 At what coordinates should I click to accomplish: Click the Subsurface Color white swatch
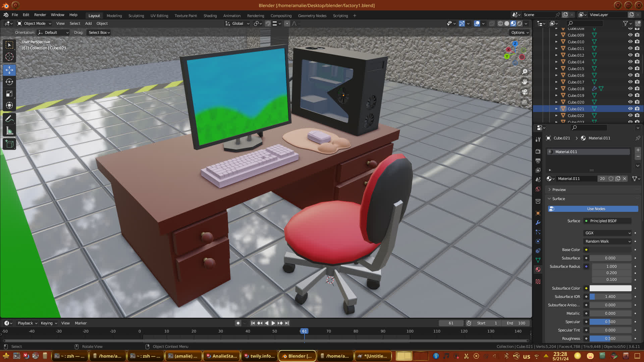tap(610, 288)
